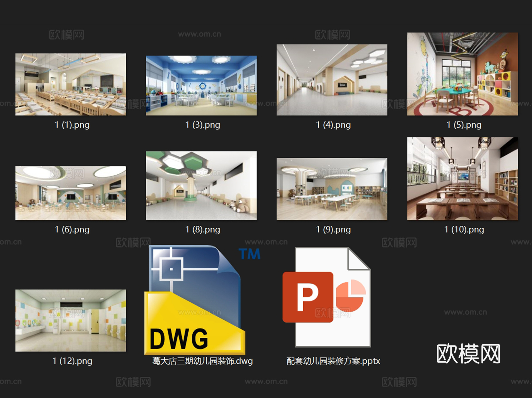
Task: Choose the 1 (9).png reading room thumbnail
Action: tap(332, 189)
